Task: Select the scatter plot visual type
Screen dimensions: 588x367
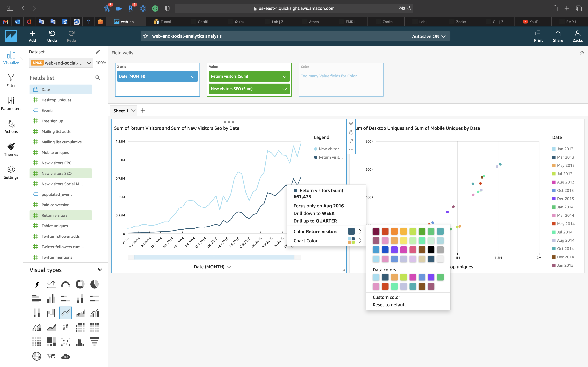Action: pyautogui.click(x=66, y=342)
